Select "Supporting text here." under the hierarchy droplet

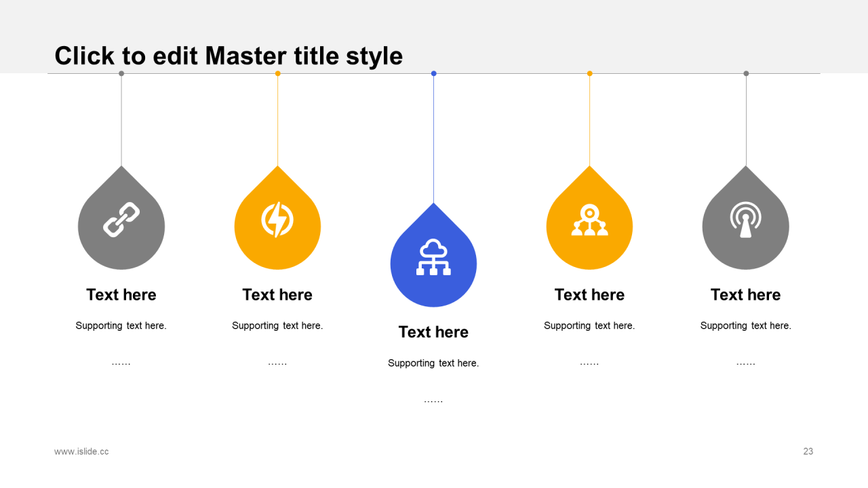point(589,326)
